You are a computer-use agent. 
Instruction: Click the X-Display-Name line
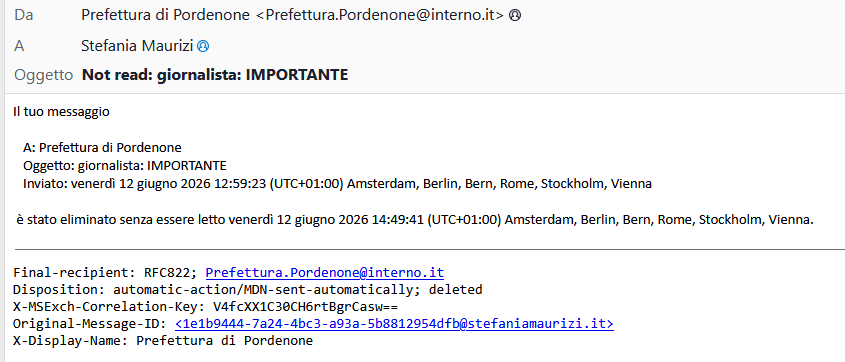click(x=163, y=341)
